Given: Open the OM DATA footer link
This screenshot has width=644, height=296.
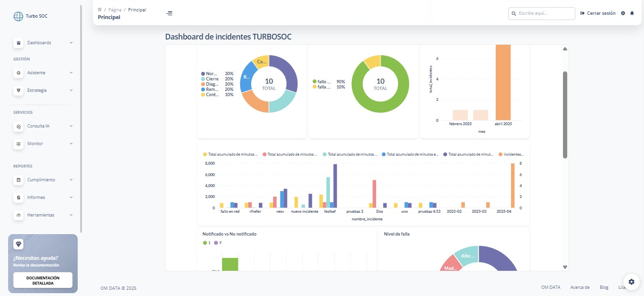Looking at the screenshot, I should (x=551, y=287).
